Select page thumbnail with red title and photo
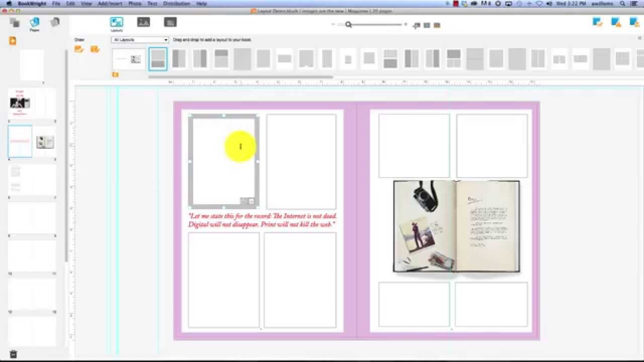 coord(20,104)
